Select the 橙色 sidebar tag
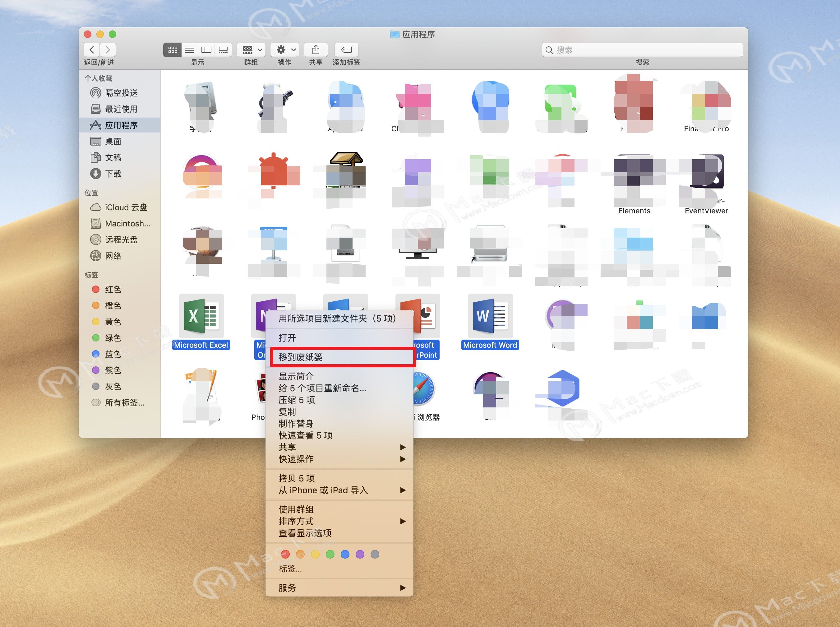 (120, 305)
